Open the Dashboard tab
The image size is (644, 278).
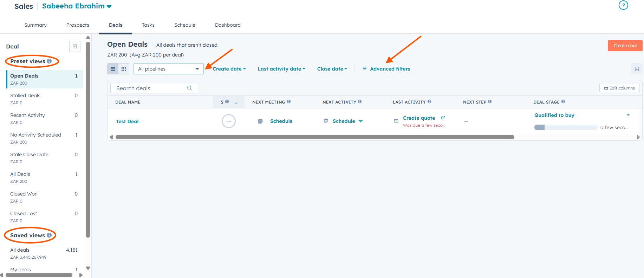228,25
